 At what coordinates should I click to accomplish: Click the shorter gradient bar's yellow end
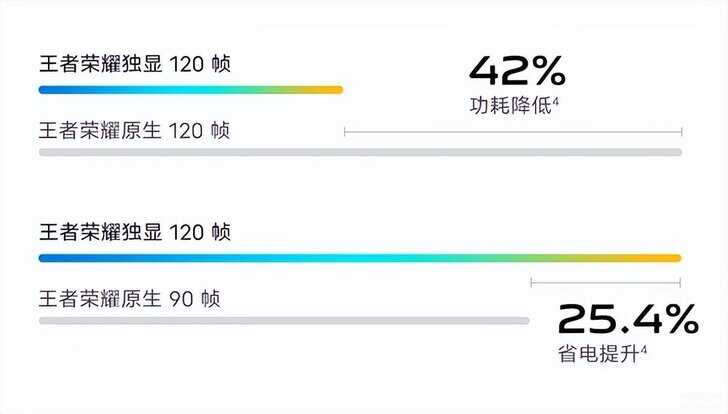tap(332, 90)
